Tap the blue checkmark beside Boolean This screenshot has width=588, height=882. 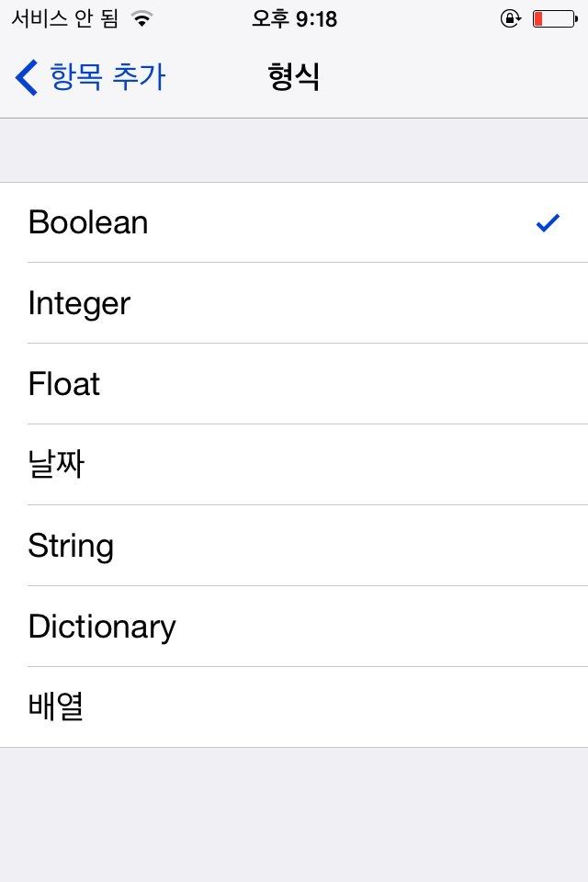(x=548, y=222)
